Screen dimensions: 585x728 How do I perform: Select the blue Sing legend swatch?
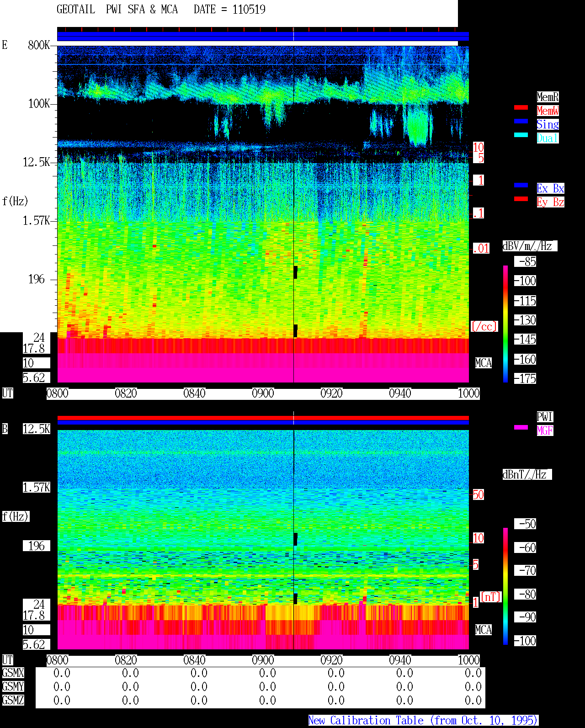(x=521, y=121)
